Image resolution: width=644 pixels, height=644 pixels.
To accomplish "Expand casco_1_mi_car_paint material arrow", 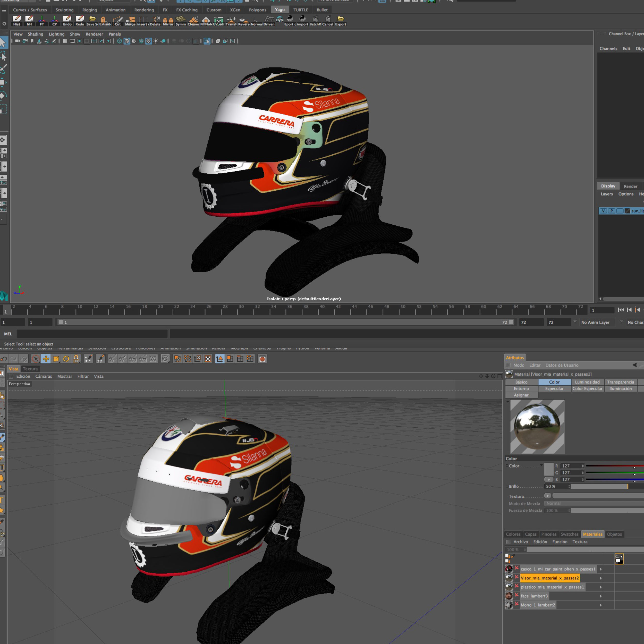I will (x=601, y=569).
